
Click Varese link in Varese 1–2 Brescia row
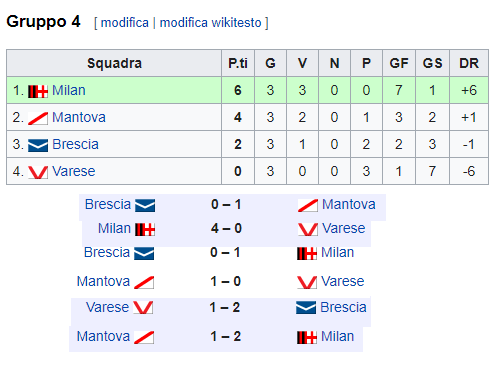(107, 307)
